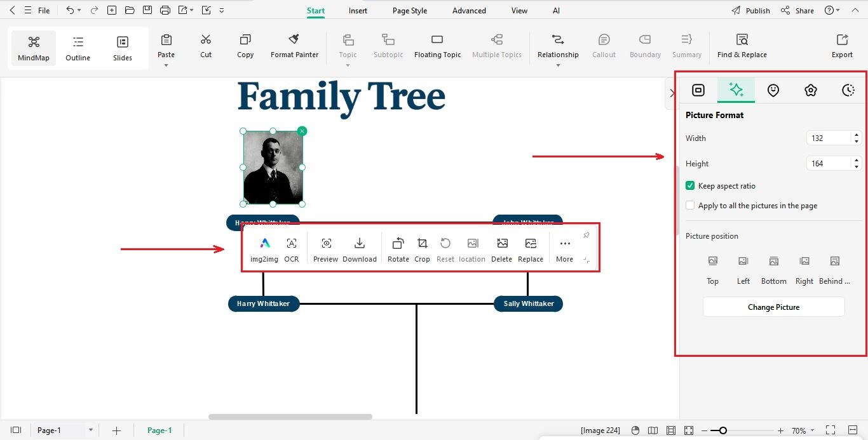This screenshot has width=868, height=440.
Task: Replace the picture via floating toolbar
Action: [x=531, y=250]
